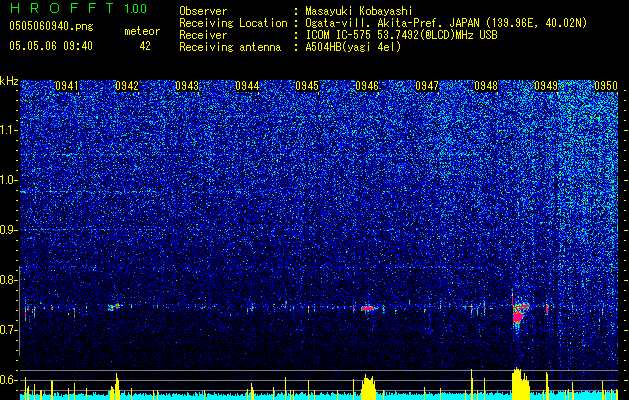The width and height of the screenshot is (629, 400).
Task: Click the small meteor echo near 0942
Action: [x=114, y=307]
